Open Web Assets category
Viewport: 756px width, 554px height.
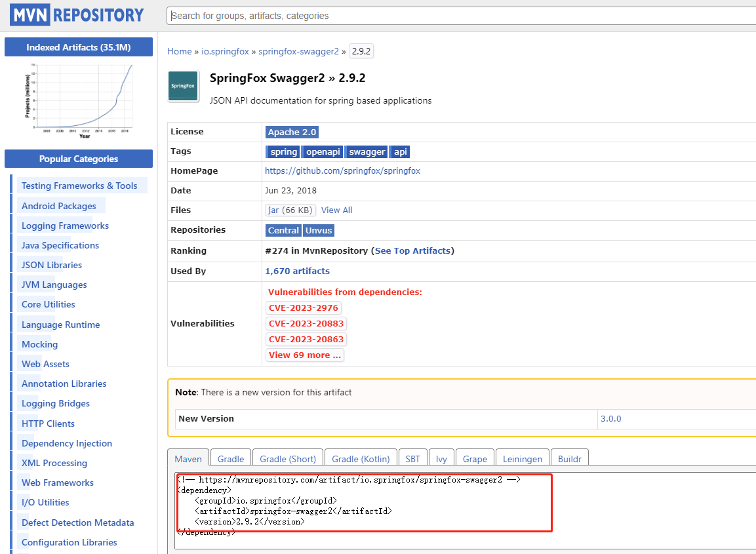tap(45, 364)
